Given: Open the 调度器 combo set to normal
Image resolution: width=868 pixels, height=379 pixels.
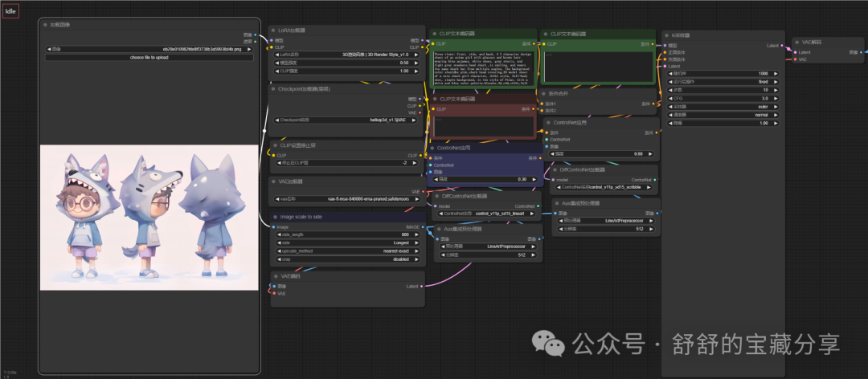Looking at the screenshot, I should coord(722,115).
